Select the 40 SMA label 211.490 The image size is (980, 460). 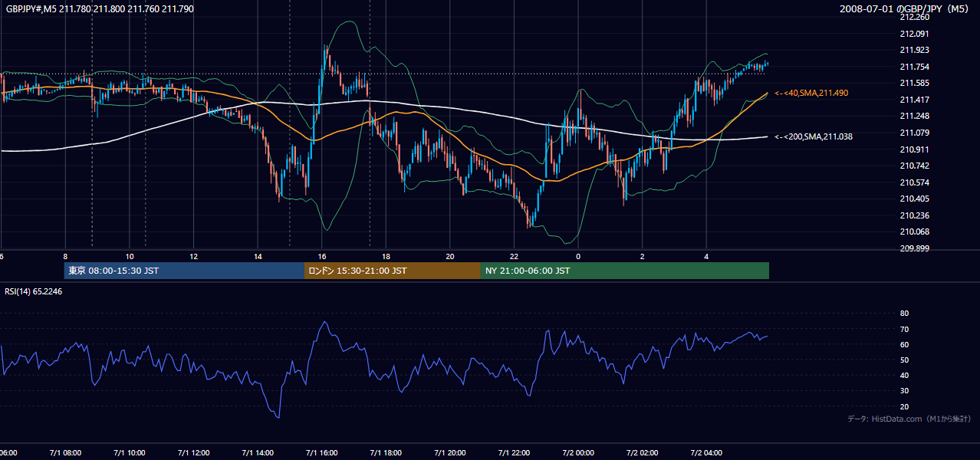pos(811,93)
